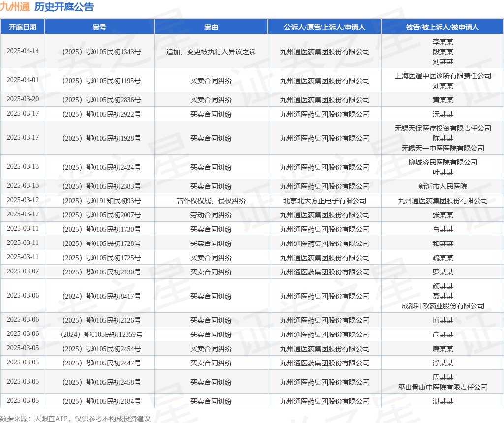Select the 公诉人/原告/上诉人/申请人 column header
This screenshot has width=504, height=423.
point(325,27)
